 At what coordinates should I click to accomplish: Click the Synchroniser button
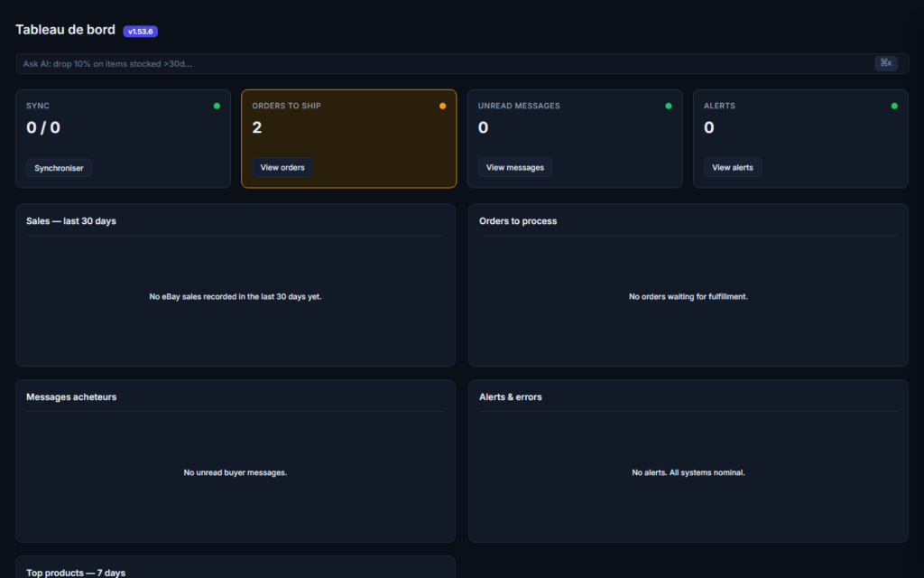[59, 168]
